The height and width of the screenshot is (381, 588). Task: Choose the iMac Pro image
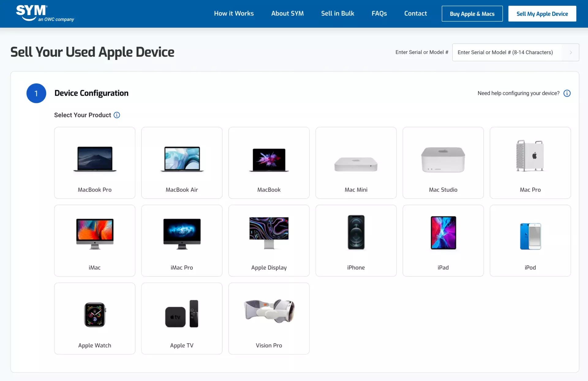(x=182, y=234)
